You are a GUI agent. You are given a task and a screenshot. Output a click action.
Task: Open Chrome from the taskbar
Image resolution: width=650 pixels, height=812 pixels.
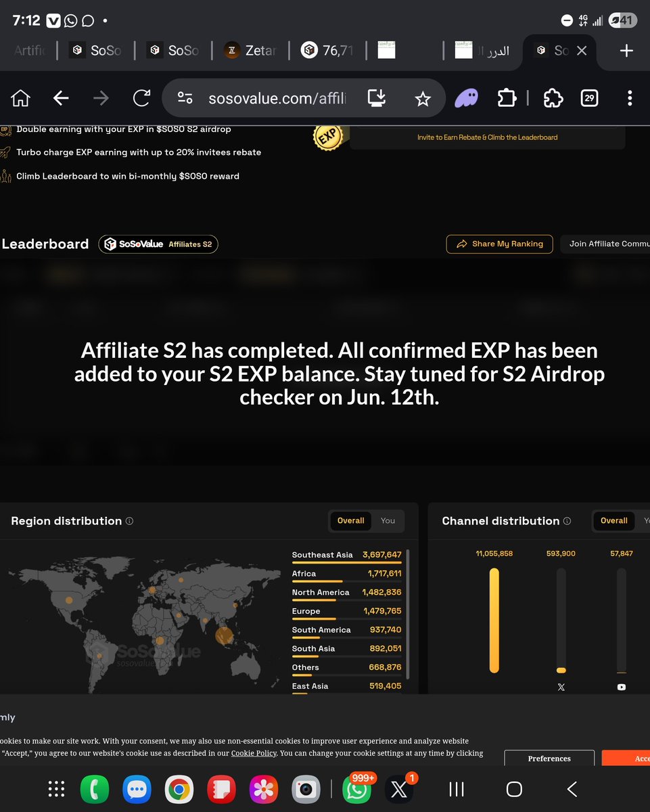click(x=179, y=789)
